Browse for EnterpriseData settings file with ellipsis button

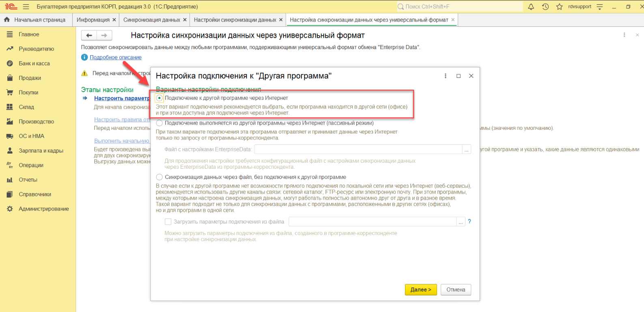[467, 149]
